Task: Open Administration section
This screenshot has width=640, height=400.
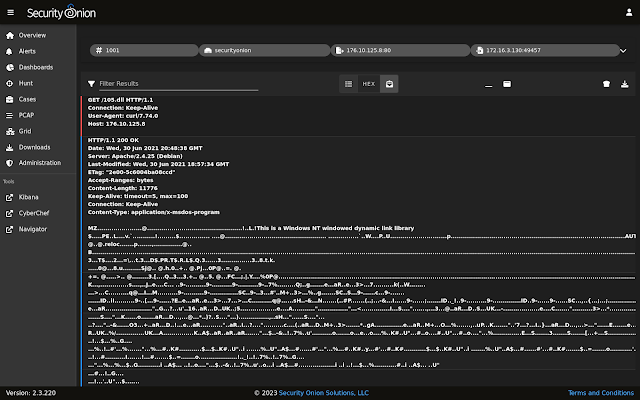Action: pyautogui.click(x=38, y=163)
